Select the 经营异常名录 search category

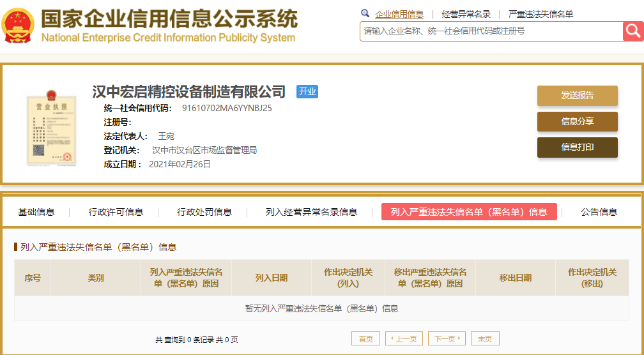pyautogui.click(x=466, y=14)
